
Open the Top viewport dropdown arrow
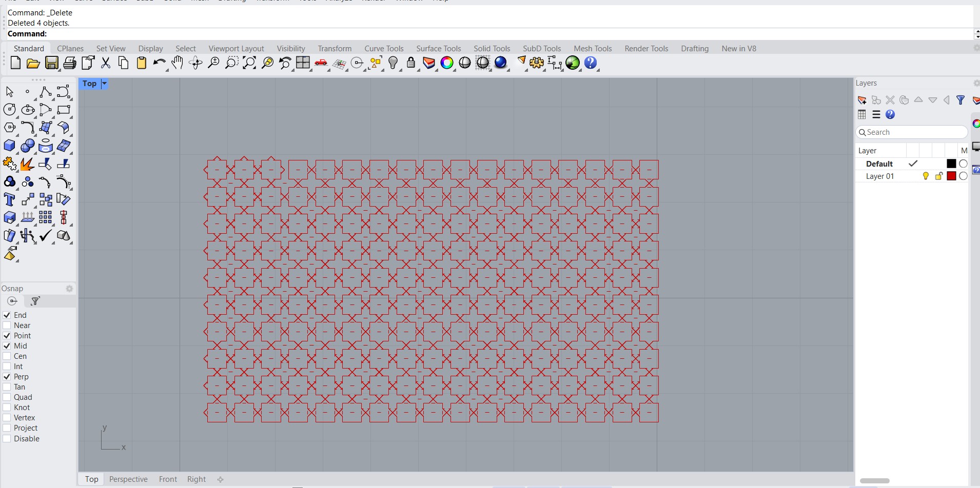[x=104, y=84]
